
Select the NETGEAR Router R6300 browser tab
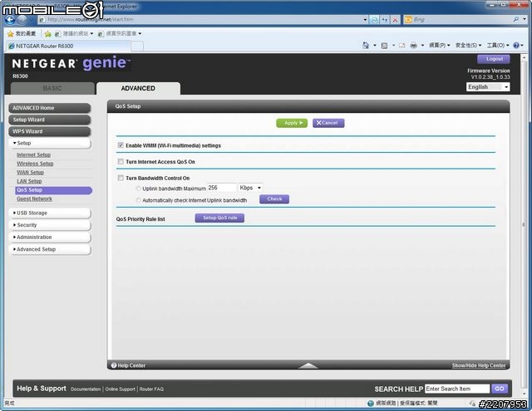[x=68, y=46]
